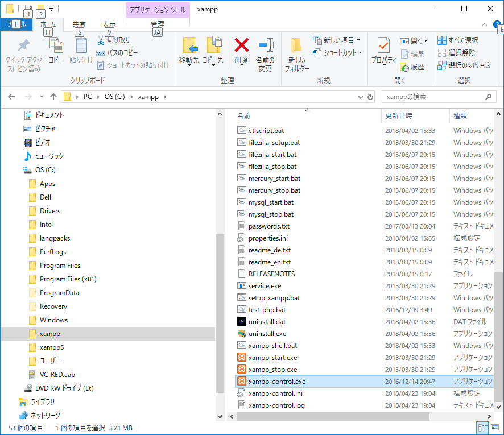Create new folder 新しいフォルダー

[297, 54]
